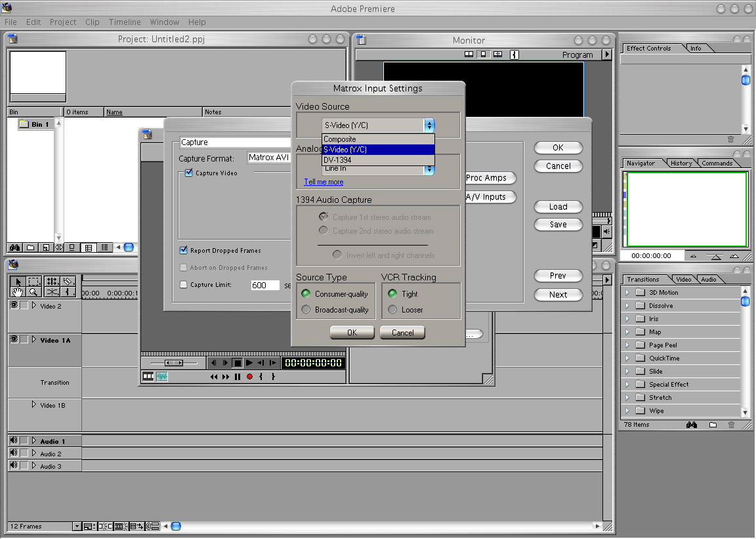Click trash icon in Effect Controls palette

click(x=730, y=139)
